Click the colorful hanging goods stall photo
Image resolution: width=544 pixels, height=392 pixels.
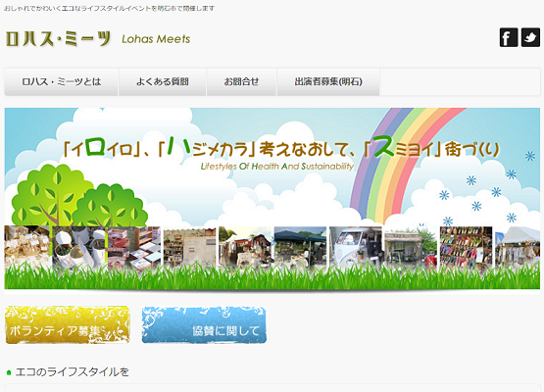[466, 248]
